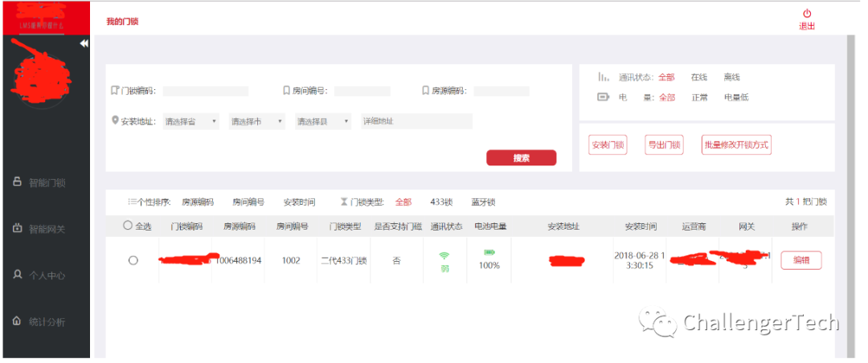Click the red 搜索 search button
Screen dimensions: 868x363
(x=522, y=157)
